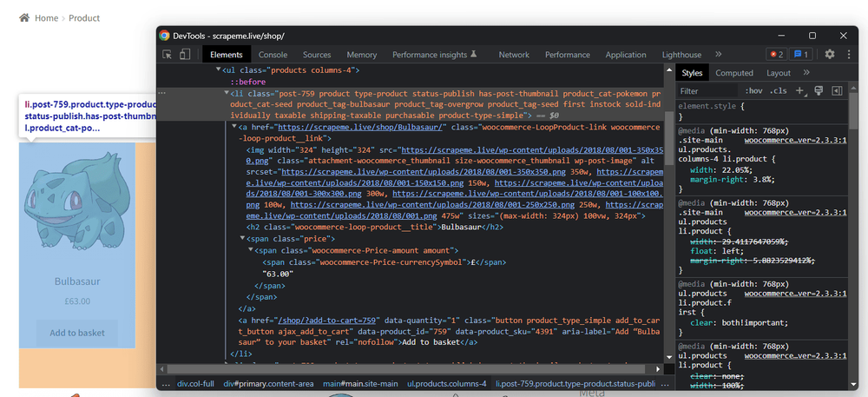
Task: Open the Lighthouse tab
Action: point(681,54)
